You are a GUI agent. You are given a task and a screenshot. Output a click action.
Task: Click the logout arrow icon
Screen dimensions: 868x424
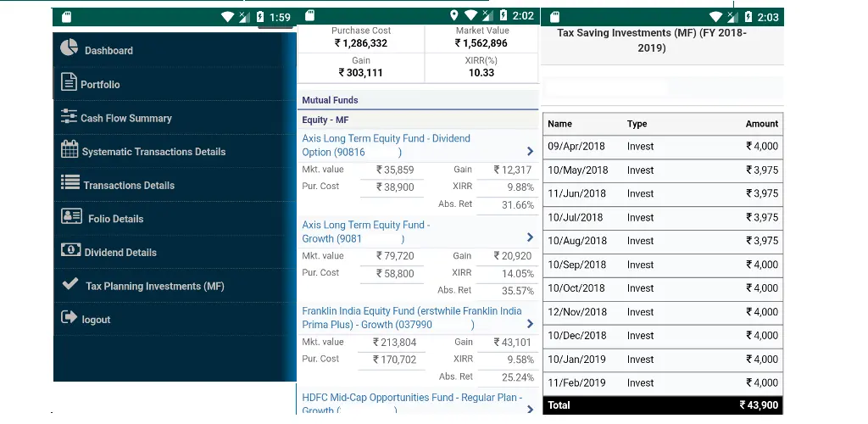coord(69,316)
